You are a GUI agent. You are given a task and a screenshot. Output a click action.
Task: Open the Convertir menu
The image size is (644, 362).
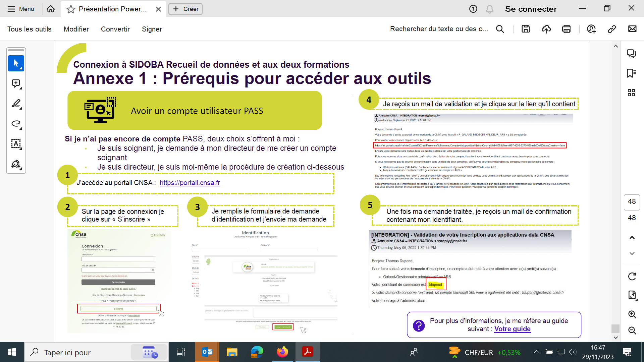click(115, 29)
